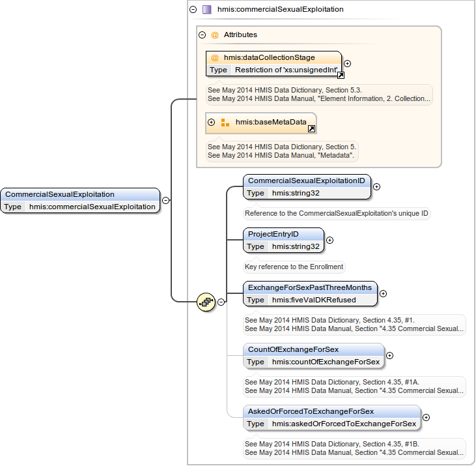Collapse the CommercialSexualExploitation root element
Screen dimensions: 476x466
(x=166, y=201)
